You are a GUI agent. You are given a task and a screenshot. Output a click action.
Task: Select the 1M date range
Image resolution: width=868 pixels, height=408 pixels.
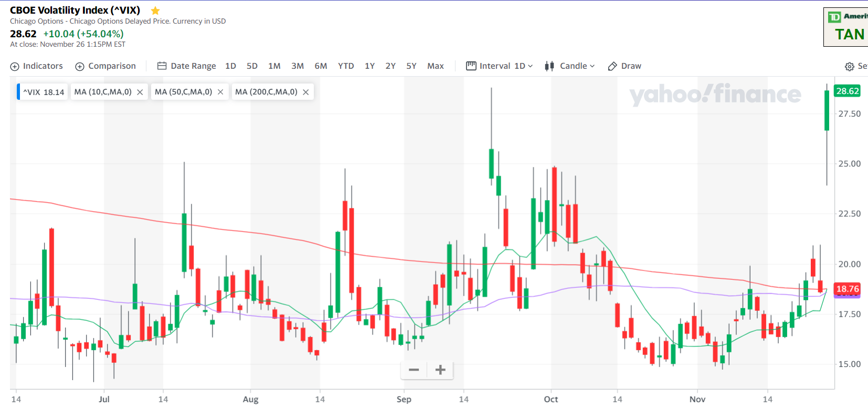tap(274, 66)
